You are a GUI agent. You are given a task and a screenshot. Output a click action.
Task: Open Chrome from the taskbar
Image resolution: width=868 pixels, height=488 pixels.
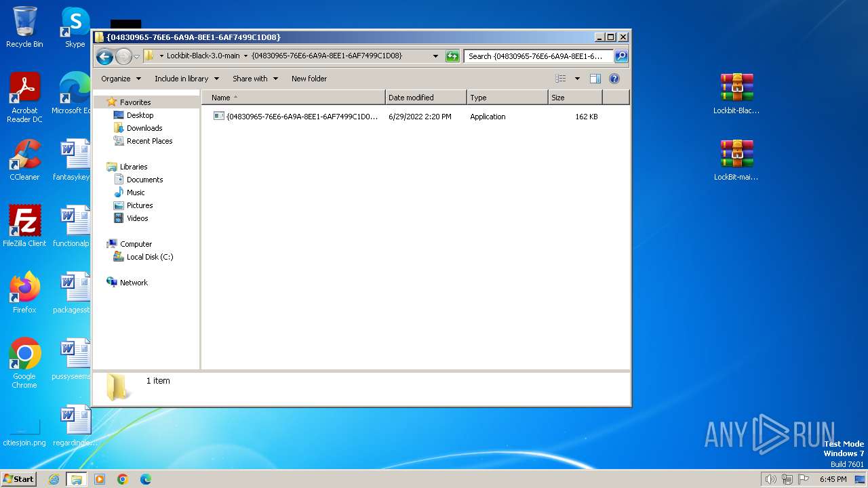[123, 479]
